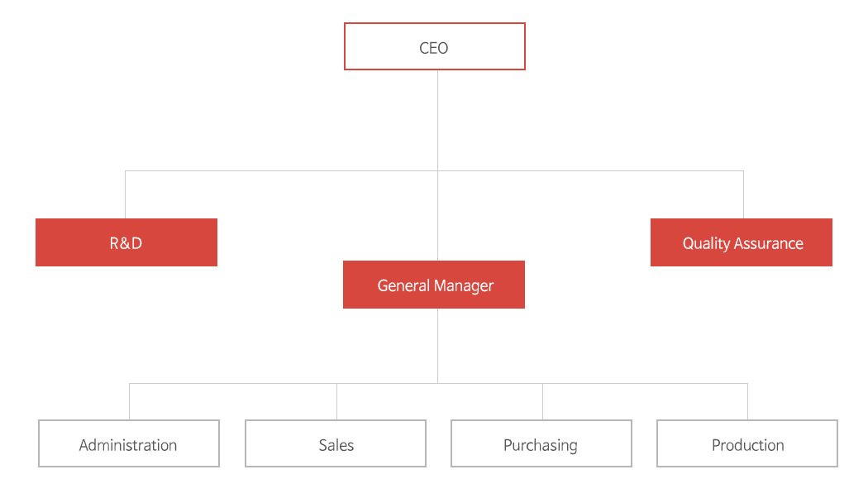Select the connector line dropping into the R&D box
The image size is (868, 503).
pyautogui.click(x=125, y=194)
